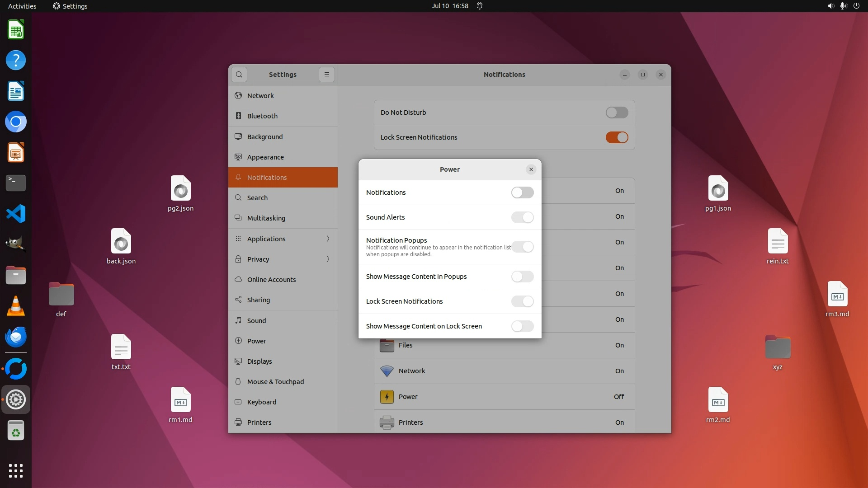Enable Power Notifications toggle in dialog
The image size is (868, 488).
[522, 192]
